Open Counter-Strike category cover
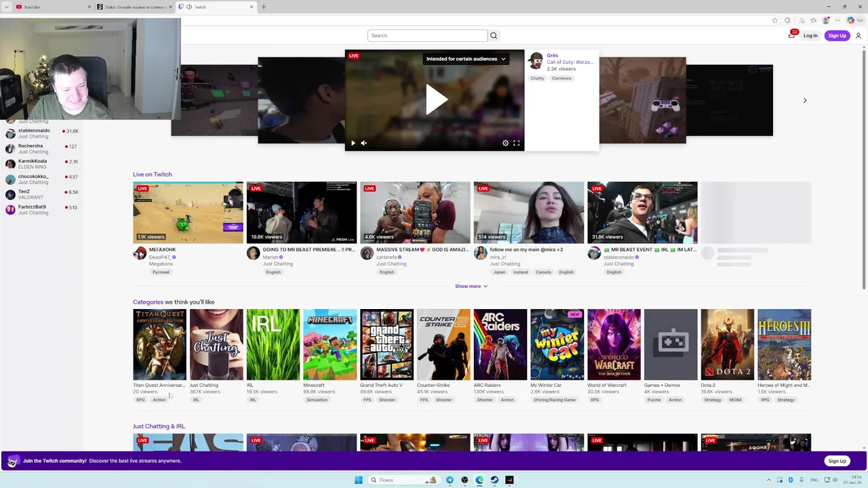 (443, 344)
